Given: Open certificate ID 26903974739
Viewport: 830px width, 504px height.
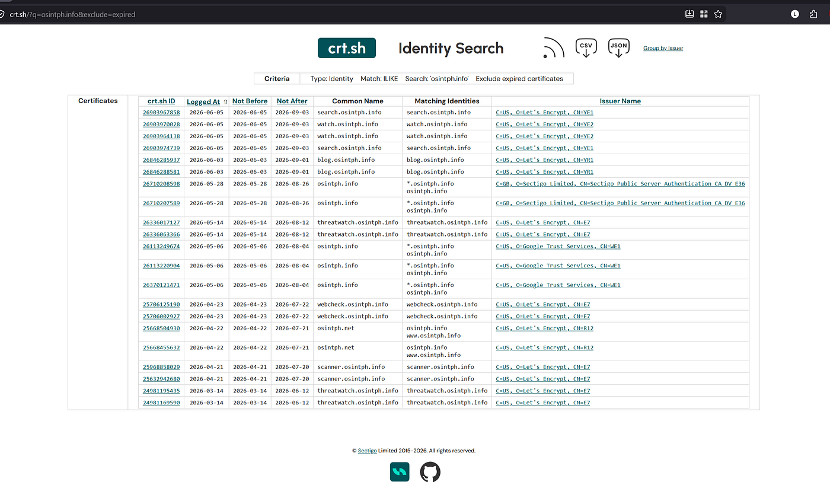Looking at the screenshot, I should pos(161,148).
